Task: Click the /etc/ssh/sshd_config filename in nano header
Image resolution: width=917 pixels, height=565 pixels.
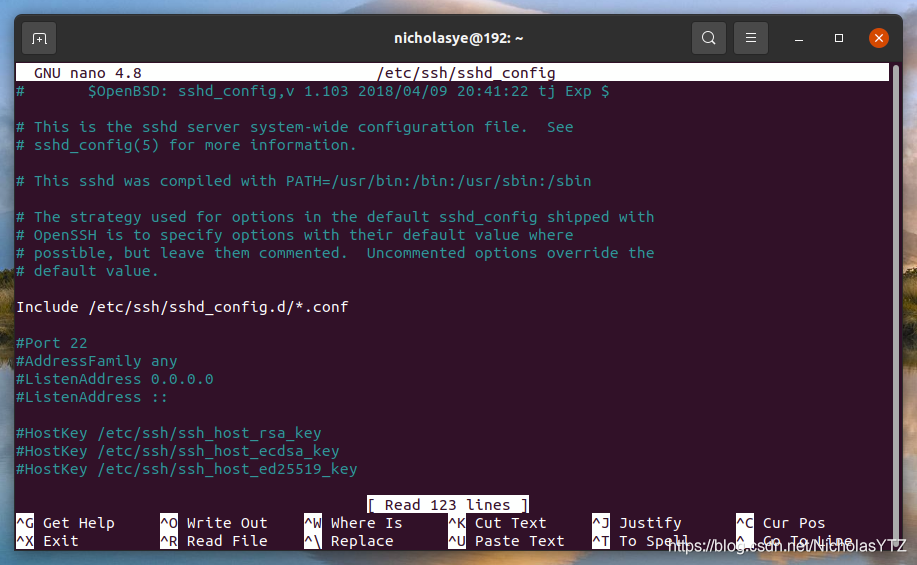Action: 466,73
